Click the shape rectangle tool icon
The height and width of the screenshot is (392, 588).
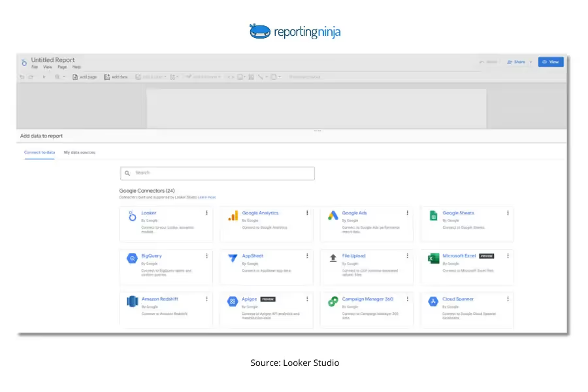click(273, 77)
